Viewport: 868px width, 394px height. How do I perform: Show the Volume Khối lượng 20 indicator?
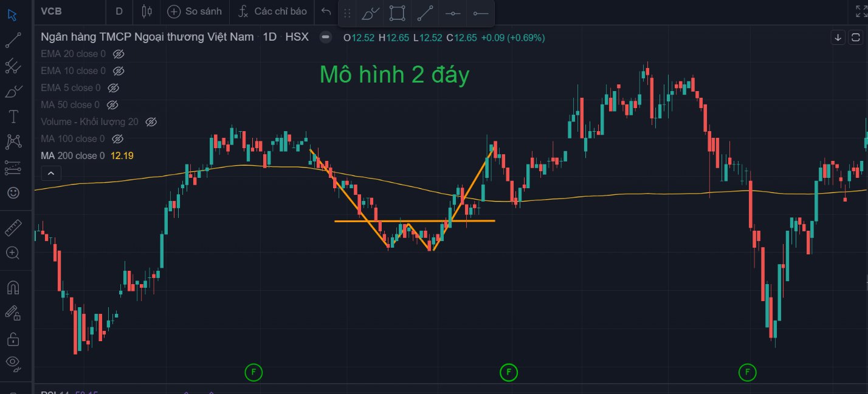152,122
